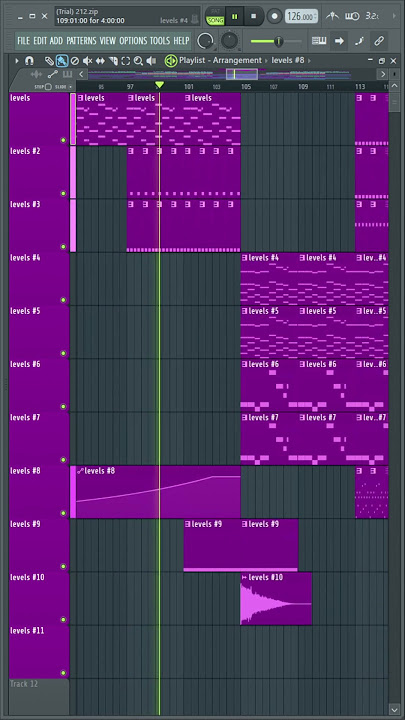
Task: Click the green horizontal slider handle
Action: point(278,41)
